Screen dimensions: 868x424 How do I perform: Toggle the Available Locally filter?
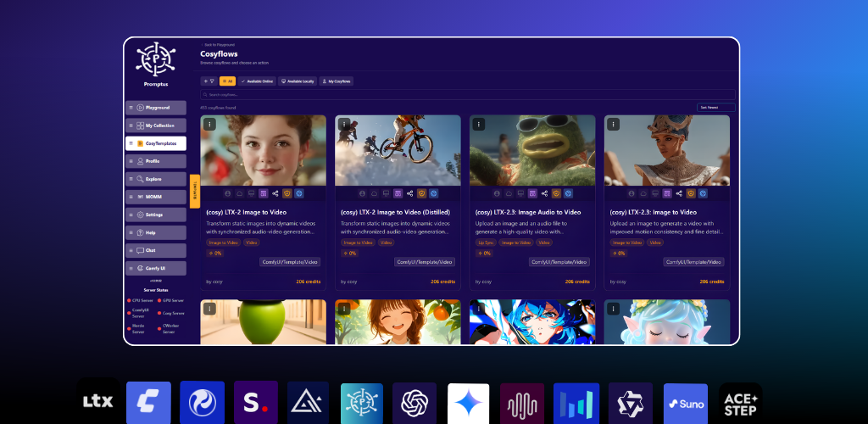pyautogui.click(x=298, y=81)
